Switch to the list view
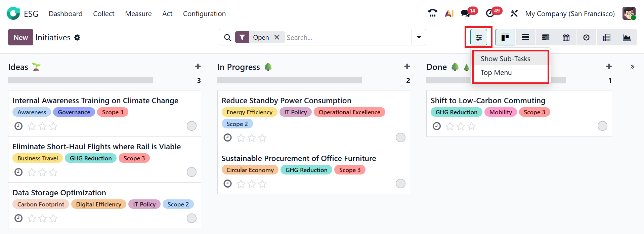The width and height of the screenshot is (644, 234). pos(525,37)
